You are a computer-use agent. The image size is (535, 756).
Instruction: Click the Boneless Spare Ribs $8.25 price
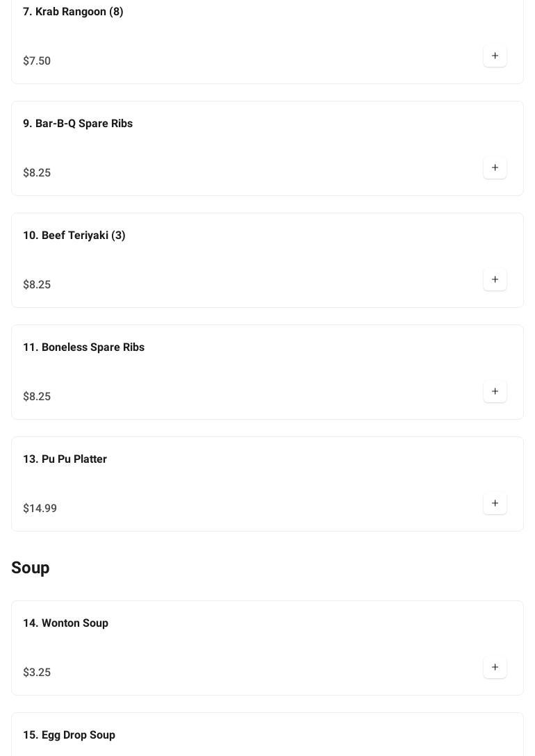click(37, 397)
